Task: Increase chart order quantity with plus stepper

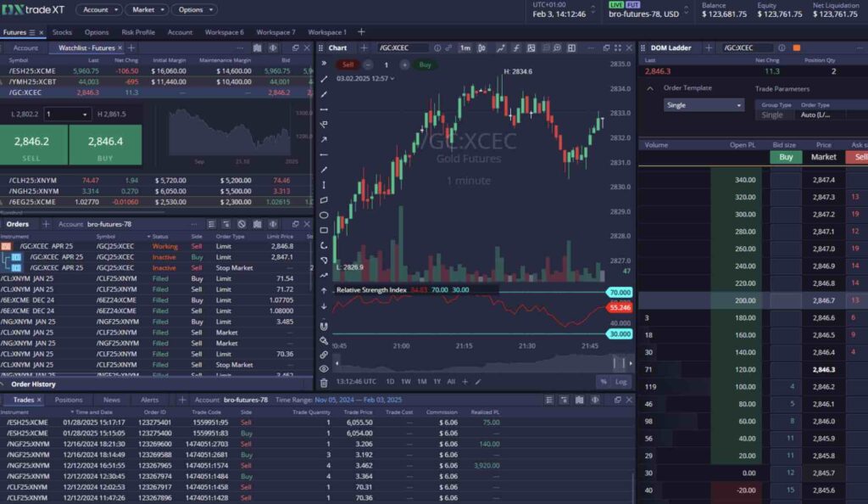Action: 404,64
